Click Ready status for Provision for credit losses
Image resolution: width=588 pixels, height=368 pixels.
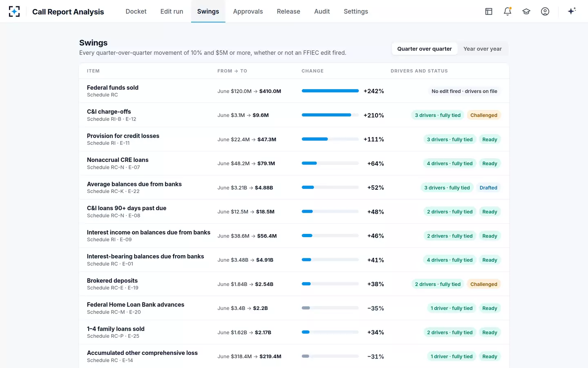tap(490, 139)
